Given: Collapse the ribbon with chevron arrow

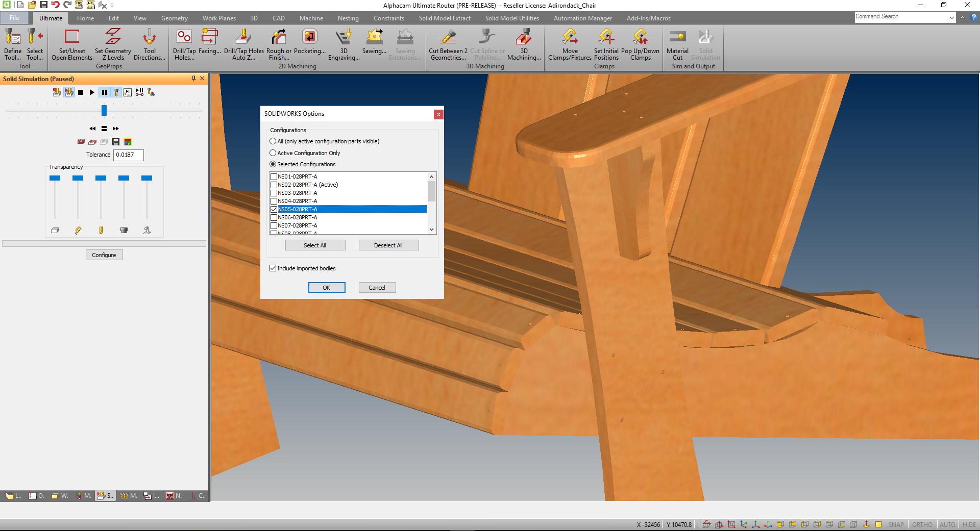Looking at the screenshot, I should (x=963, y=17).
